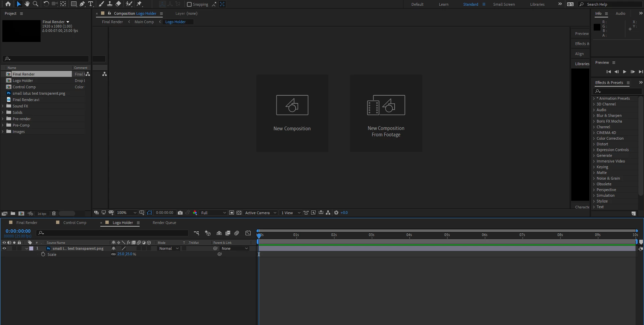Screen dimensions: 644x325
Task: Play the preview with the play button
Action: [x=625, y=72]
